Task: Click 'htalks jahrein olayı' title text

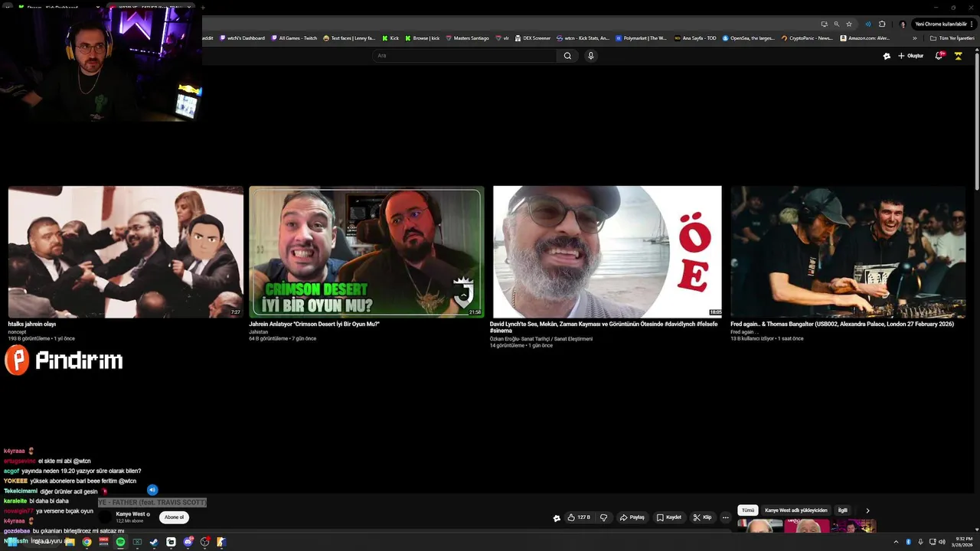Action: [32, 324]
